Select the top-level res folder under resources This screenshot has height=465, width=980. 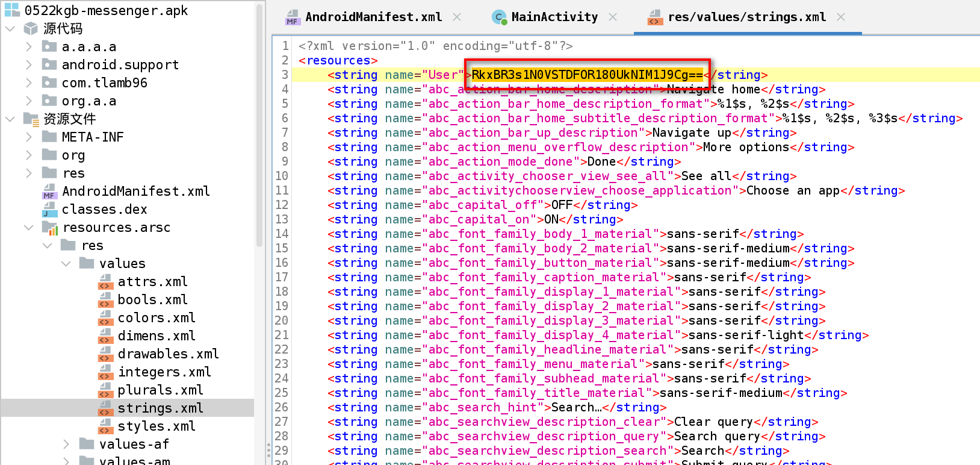(73, 173)
